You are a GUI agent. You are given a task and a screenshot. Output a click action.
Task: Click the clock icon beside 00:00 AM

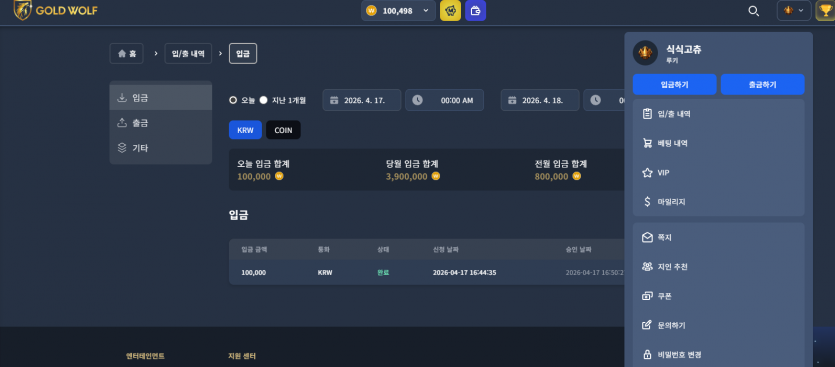tap(418, 100)
